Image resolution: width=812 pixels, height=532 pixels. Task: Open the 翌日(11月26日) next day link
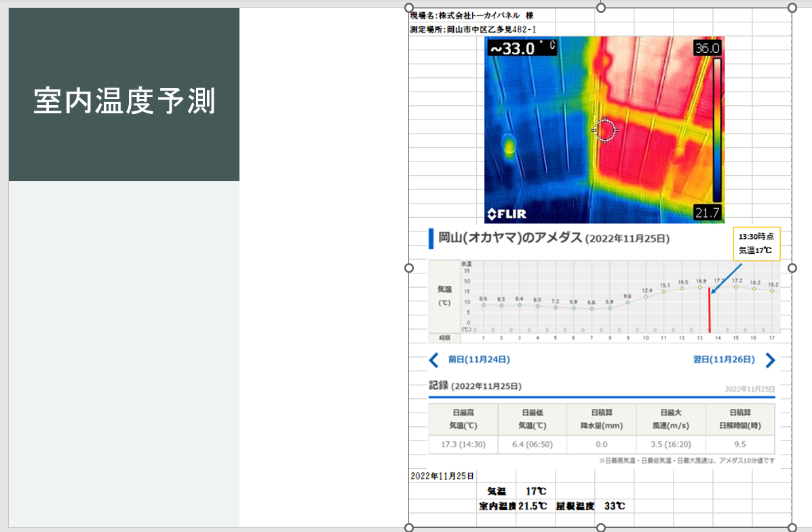[x=723, y=360]
